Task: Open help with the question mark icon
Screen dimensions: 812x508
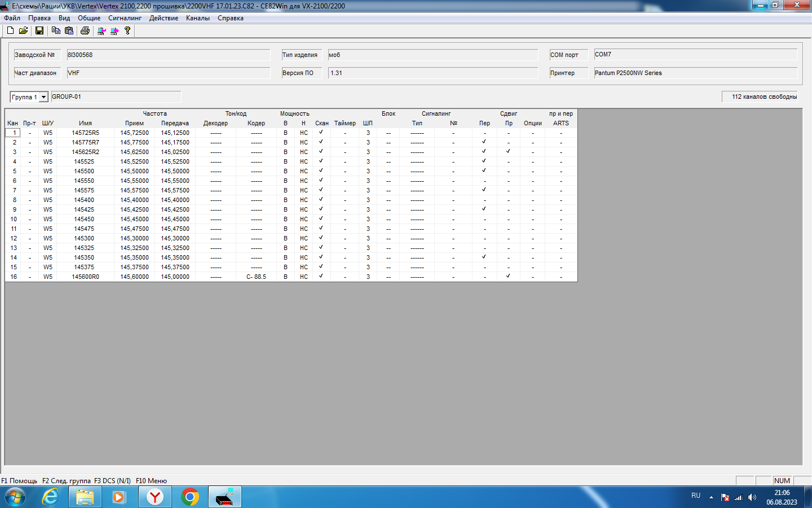Action: (127, 30)
